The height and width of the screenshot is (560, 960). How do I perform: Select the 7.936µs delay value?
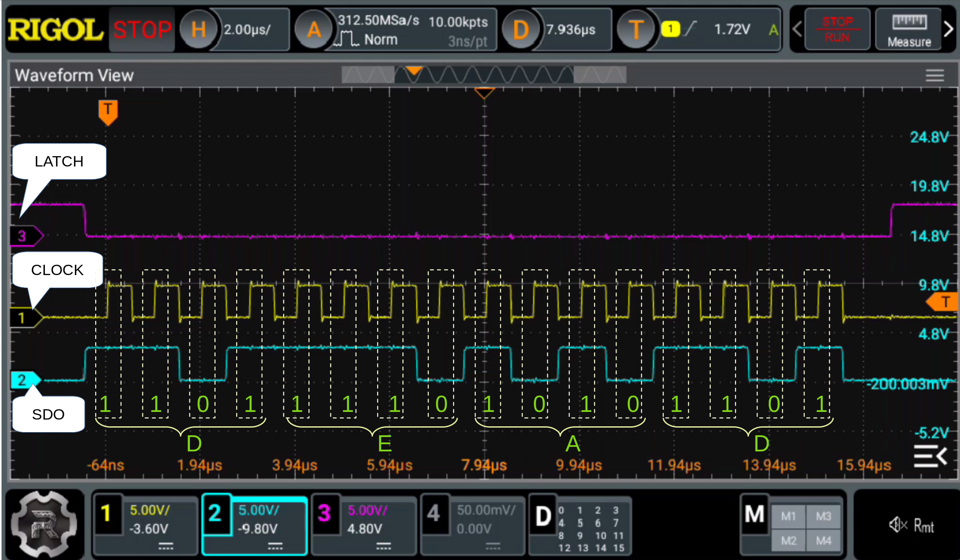571,30
